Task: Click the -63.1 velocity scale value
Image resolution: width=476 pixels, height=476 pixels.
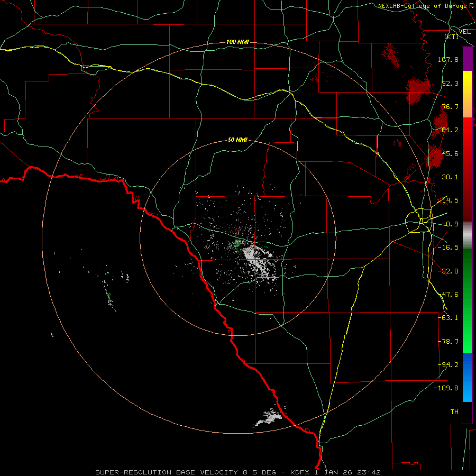Action: (448, 318)
